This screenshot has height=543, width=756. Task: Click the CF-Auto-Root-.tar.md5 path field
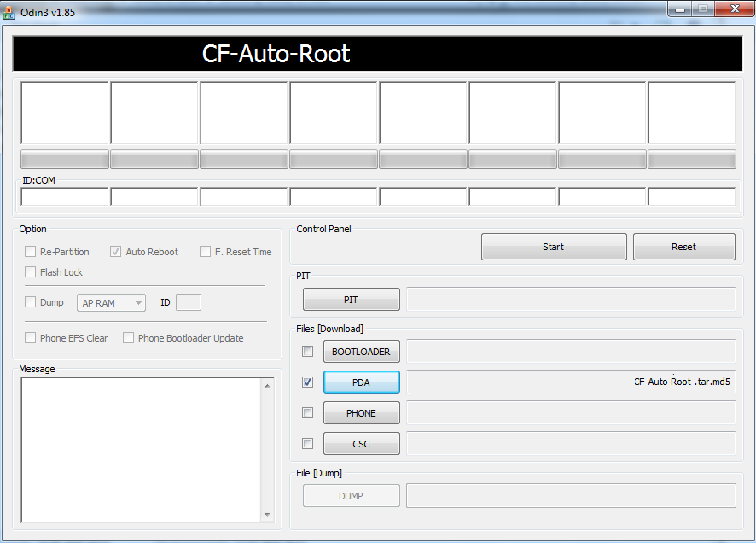click(572, 382)
